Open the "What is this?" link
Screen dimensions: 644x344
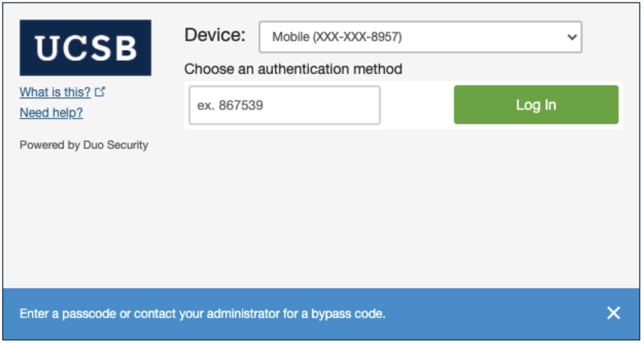tap(55, 92)
